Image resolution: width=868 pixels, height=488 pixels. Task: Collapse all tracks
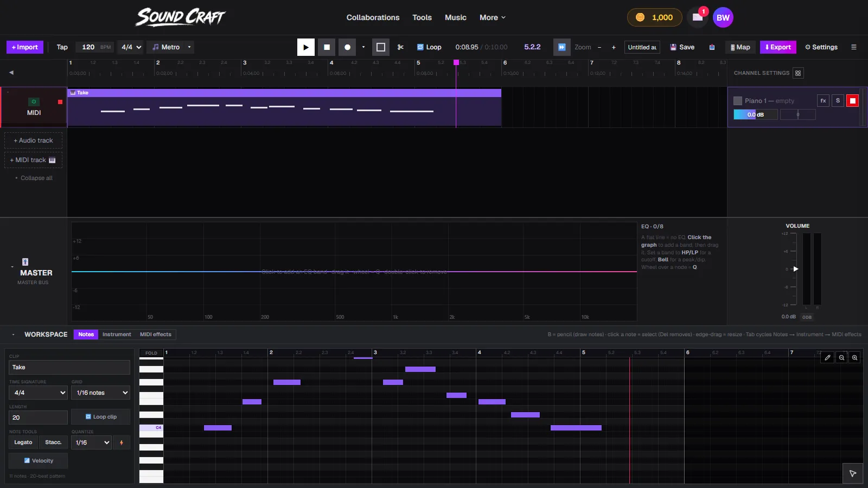pos(34,178)
